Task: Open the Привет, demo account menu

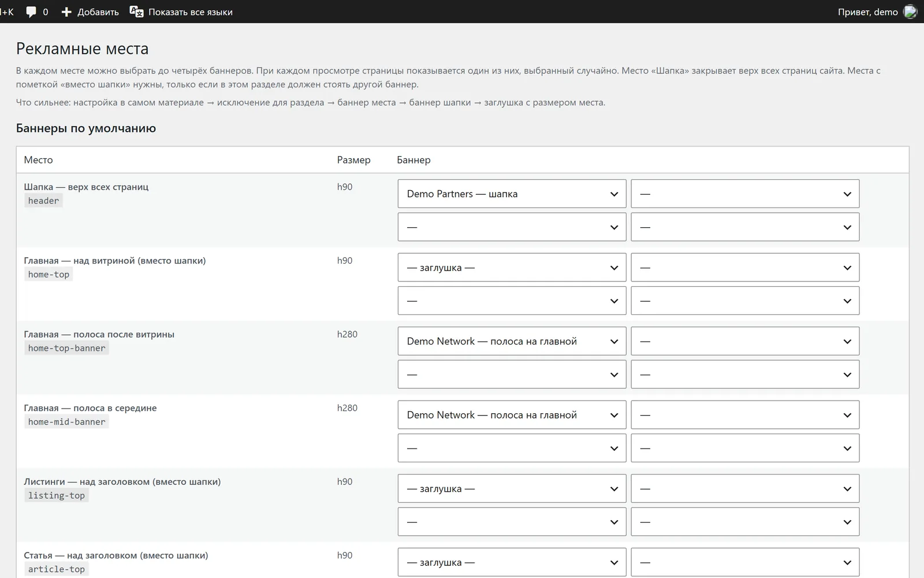Action: 877,12
